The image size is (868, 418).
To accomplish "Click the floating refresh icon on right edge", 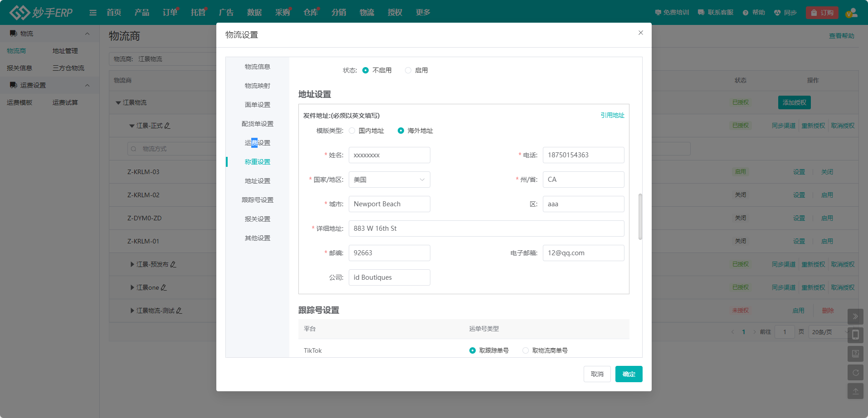I will click(x=856, y=372).
